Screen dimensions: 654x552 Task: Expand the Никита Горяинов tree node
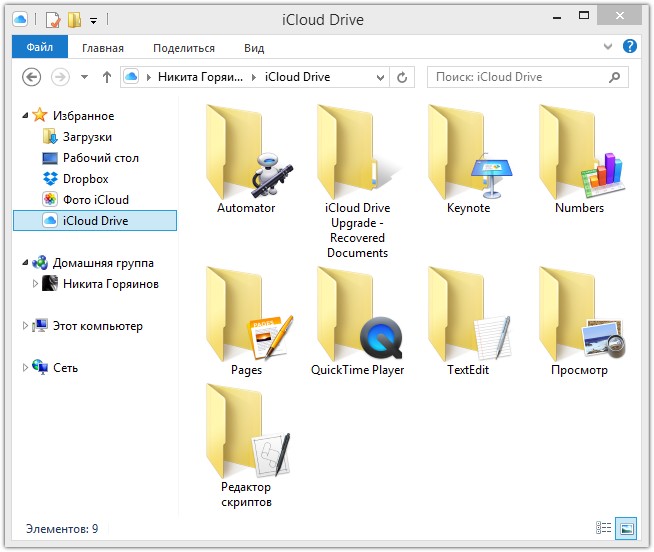coord(35,284)
